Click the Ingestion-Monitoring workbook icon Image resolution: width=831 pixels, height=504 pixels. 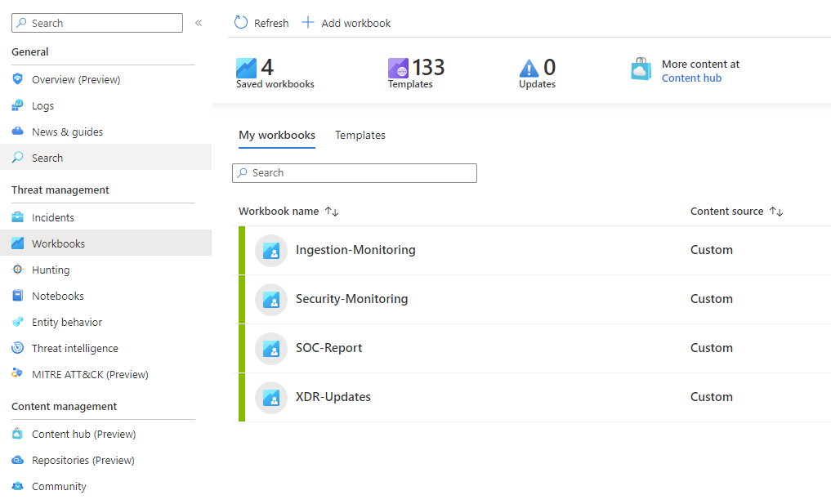270,250
